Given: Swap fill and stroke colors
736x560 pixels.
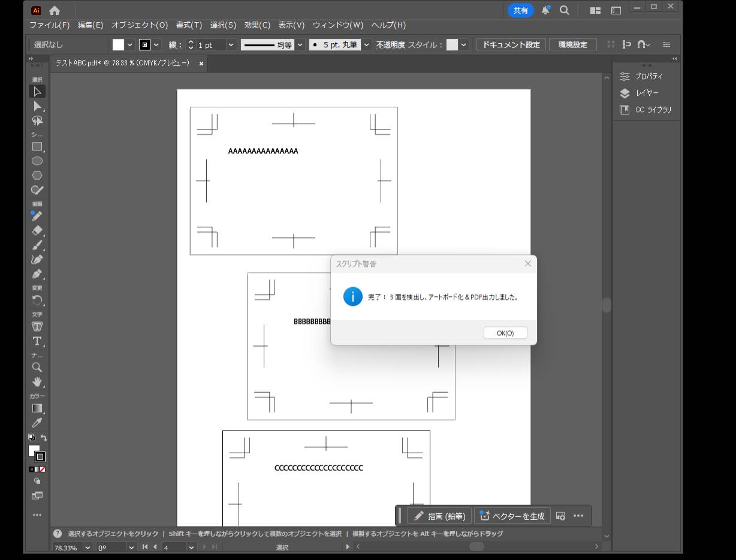Looking at the screenshot, I should [44, 438].
